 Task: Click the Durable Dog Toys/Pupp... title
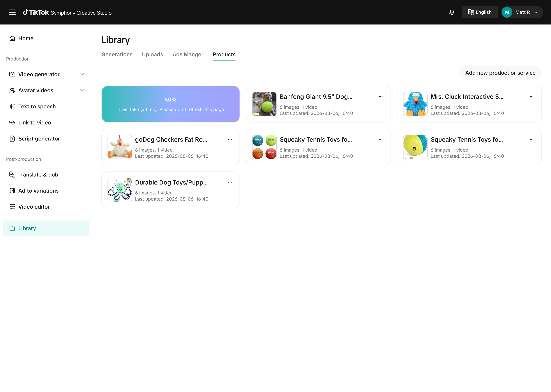tap(171, 182)
